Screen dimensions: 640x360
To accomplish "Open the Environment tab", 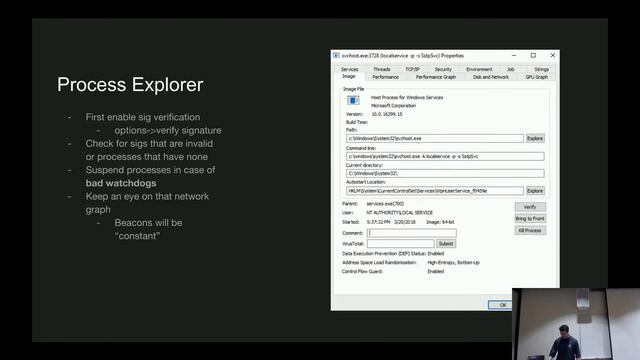I will (479, 69).
